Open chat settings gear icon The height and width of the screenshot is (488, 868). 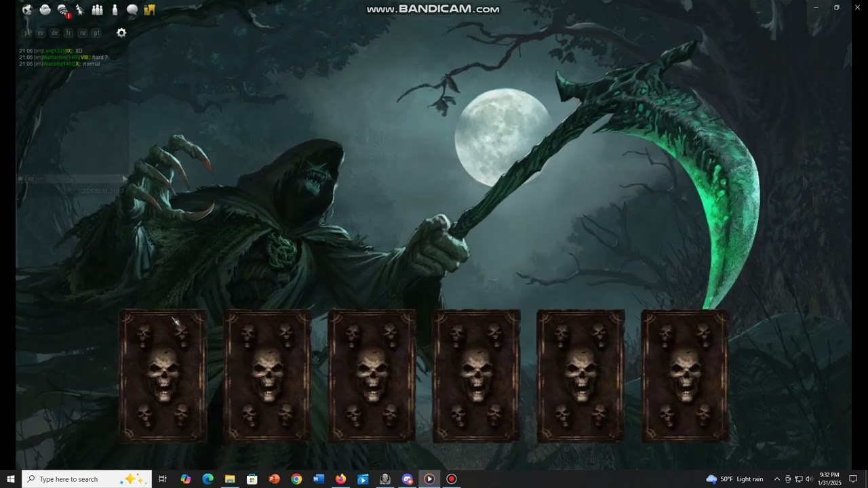click(121, 33)
